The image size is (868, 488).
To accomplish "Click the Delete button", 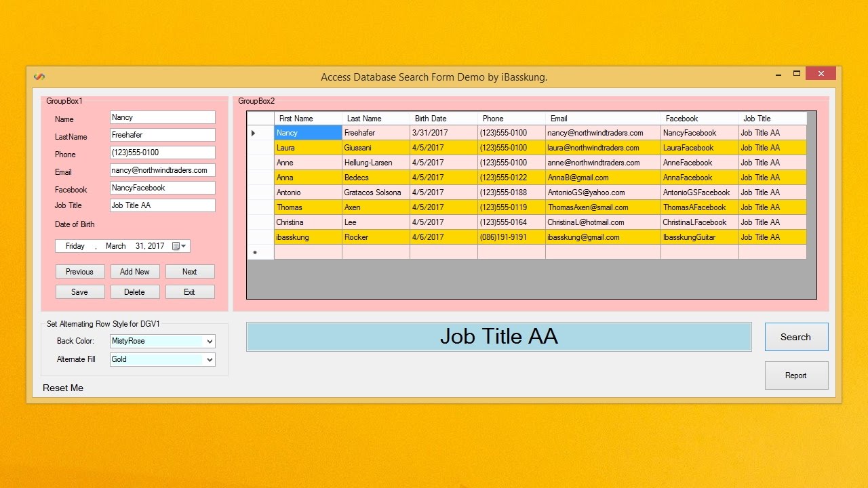I will coord(135,292).
